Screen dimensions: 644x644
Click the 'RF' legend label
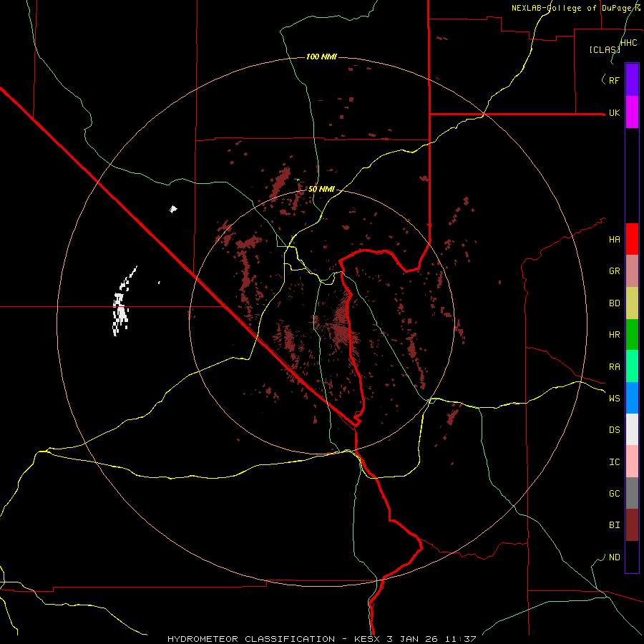[614, 80]
